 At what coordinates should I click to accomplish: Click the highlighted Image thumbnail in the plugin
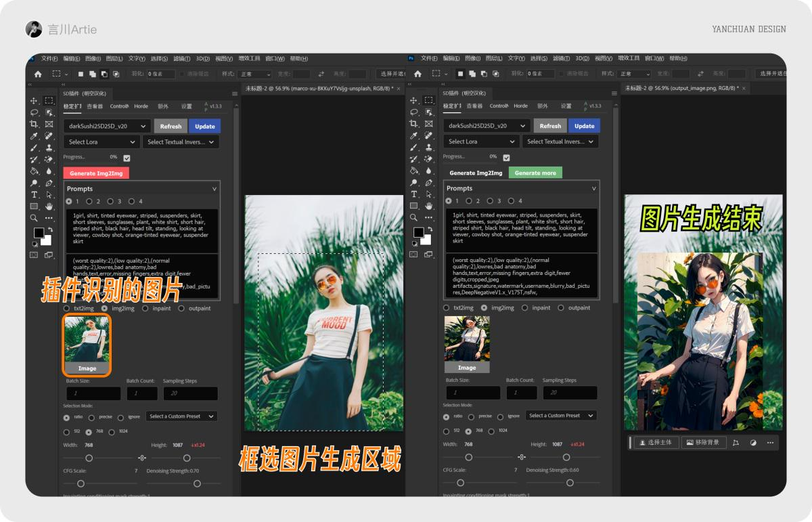click(x=87, y=344)
